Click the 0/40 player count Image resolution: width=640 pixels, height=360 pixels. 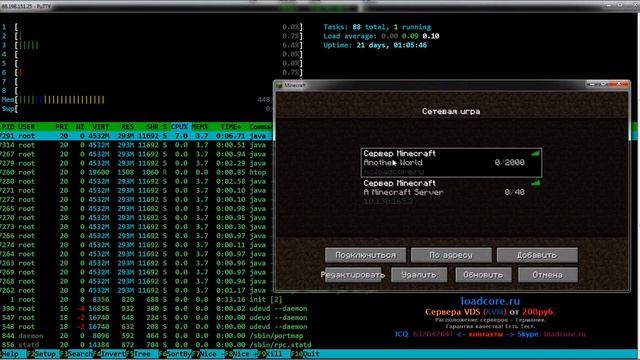coord(514,192)
